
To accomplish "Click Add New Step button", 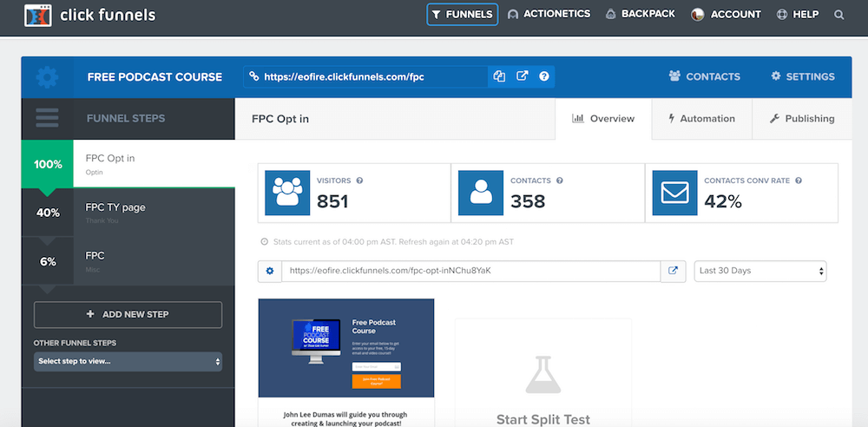I will click(128, 314).
